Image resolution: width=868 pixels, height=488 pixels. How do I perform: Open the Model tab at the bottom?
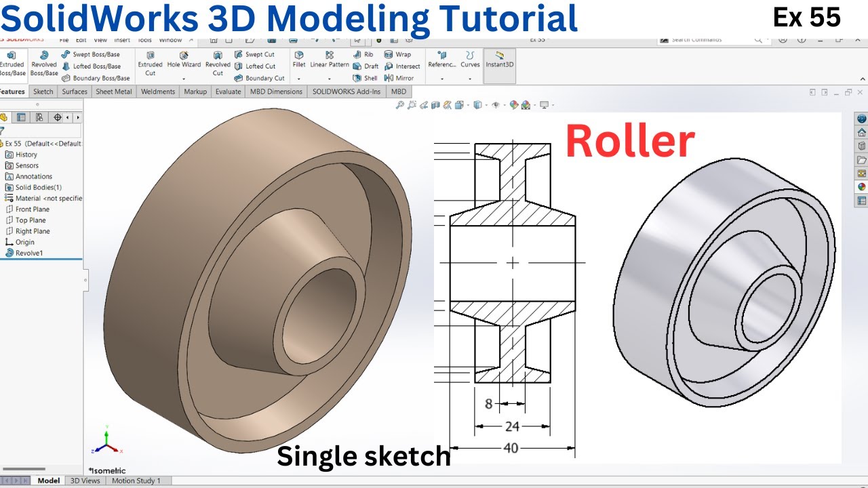49,481
